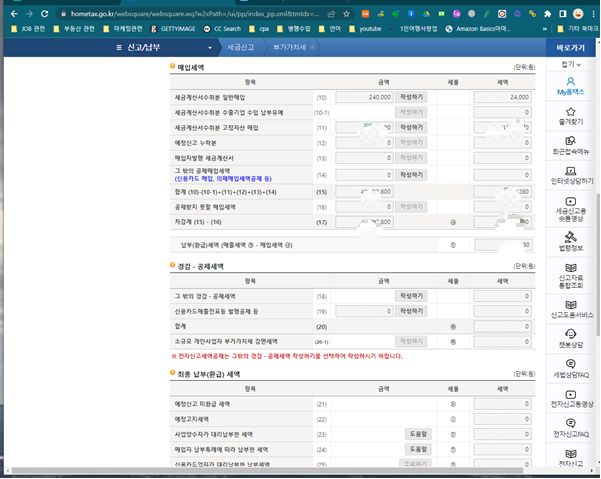Click the 소규모 개인사업자 부가가치세 감면세액 label
Screen dimensions: 601x479
point(226,341)
